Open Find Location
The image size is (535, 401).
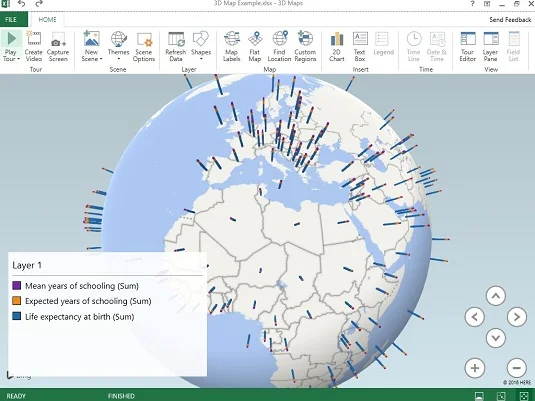(279, 47)
